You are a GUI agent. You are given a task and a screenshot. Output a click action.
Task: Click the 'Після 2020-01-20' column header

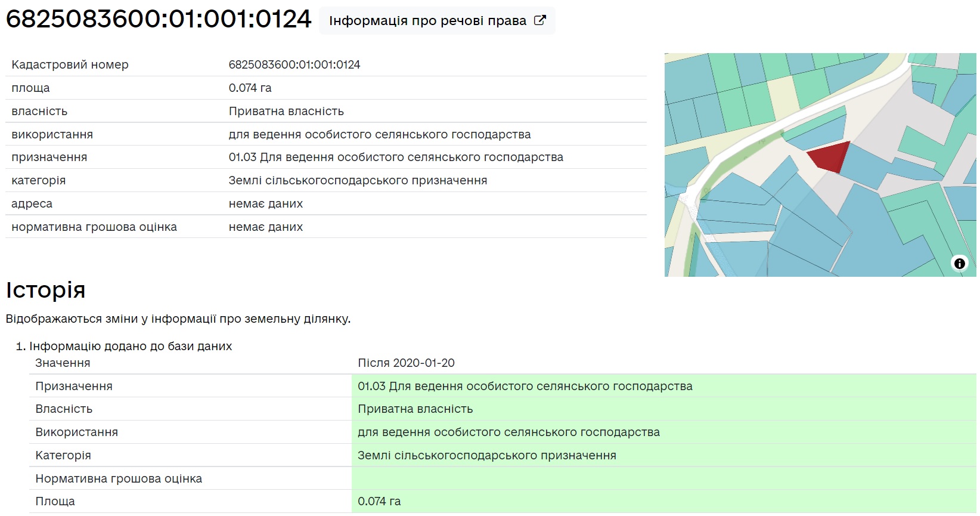click(x=406, y=363)
